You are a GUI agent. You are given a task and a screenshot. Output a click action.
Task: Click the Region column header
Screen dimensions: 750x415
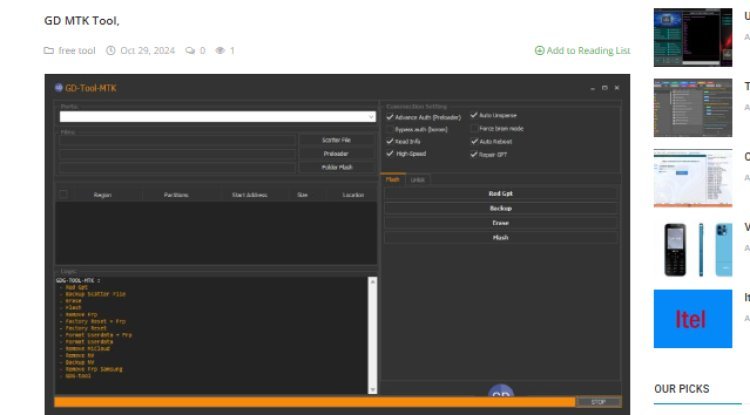(102, 195)
